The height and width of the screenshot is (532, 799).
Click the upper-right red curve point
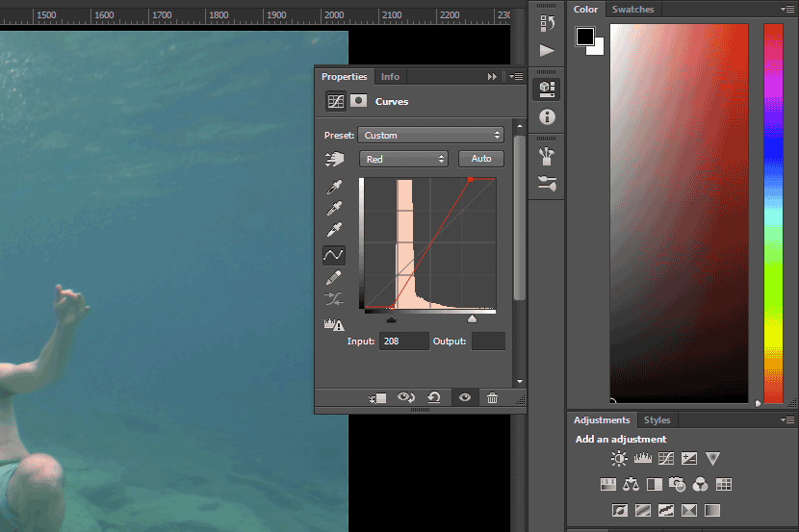471,179
